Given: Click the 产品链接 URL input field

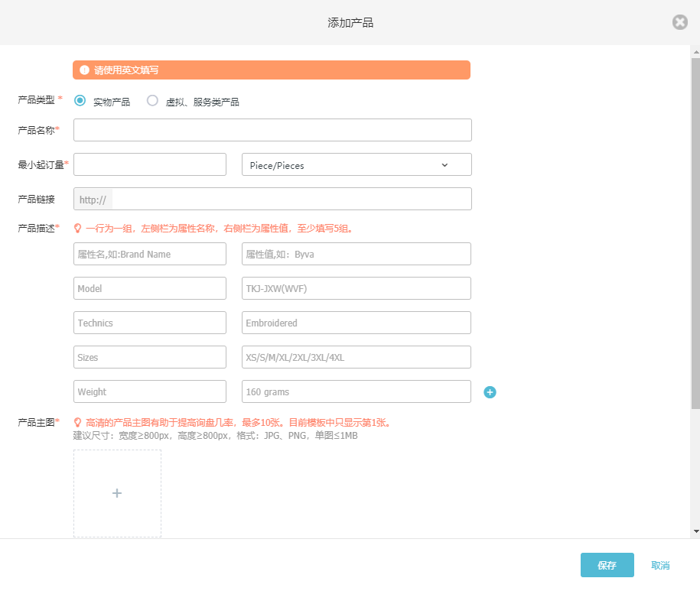Looking at the screenshot, I should coord(291,199).
